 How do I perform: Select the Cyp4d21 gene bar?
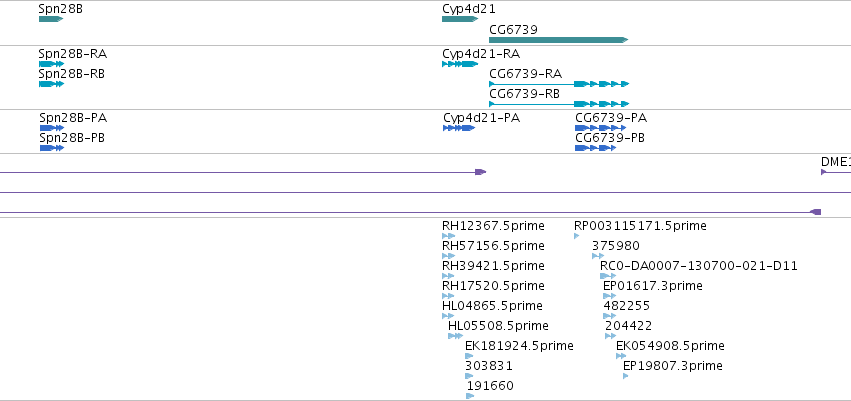(x=460, y=19)
